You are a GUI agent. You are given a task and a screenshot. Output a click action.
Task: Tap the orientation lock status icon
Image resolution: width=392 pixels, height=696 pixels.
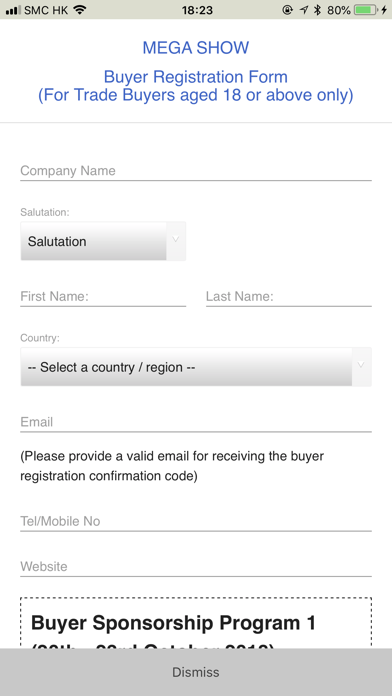(x=288, y=10)
